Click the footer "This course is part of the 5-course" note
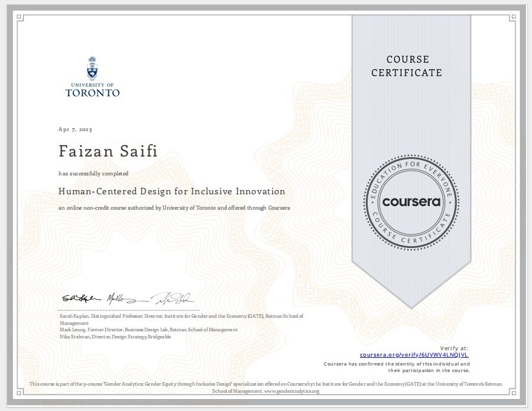This screenshot has width=532, height=411. pyautogui.click(x=265, y=387)
